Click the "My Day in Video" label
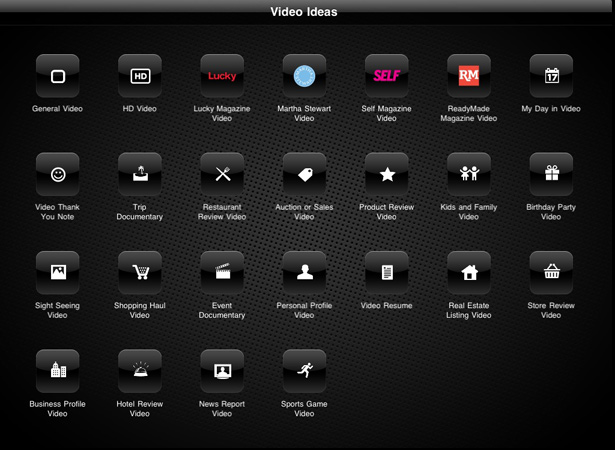The image size is (615, 450). click(x=551, y=109)
